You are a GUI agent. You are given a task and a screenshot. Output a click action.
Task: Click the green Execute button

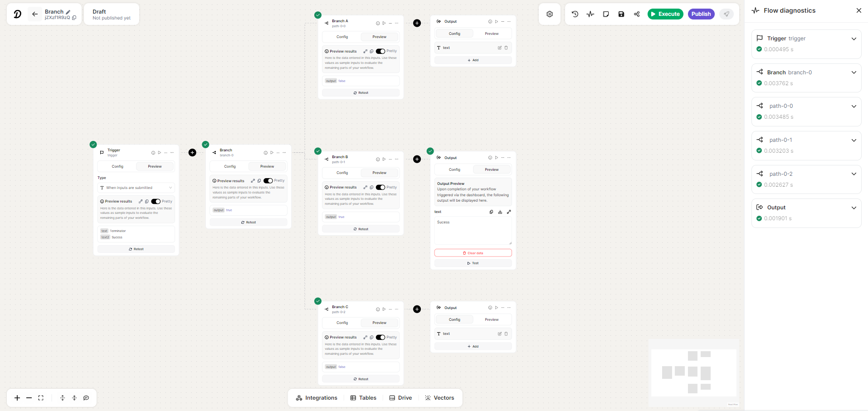(x=665, y=14)
